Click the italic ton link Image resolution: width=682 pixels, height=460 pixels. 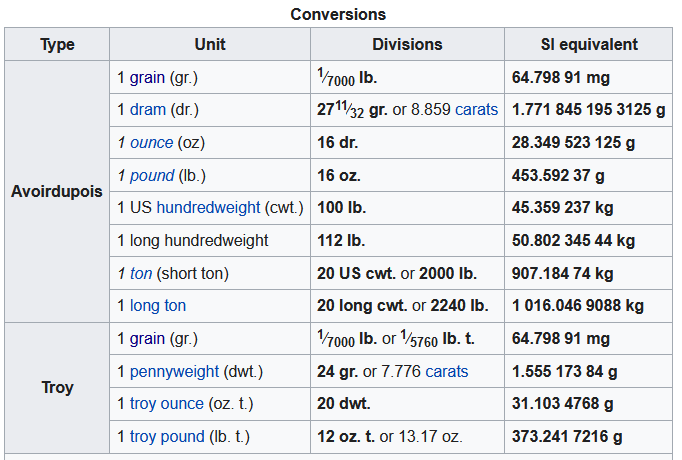tap(141, 273)
